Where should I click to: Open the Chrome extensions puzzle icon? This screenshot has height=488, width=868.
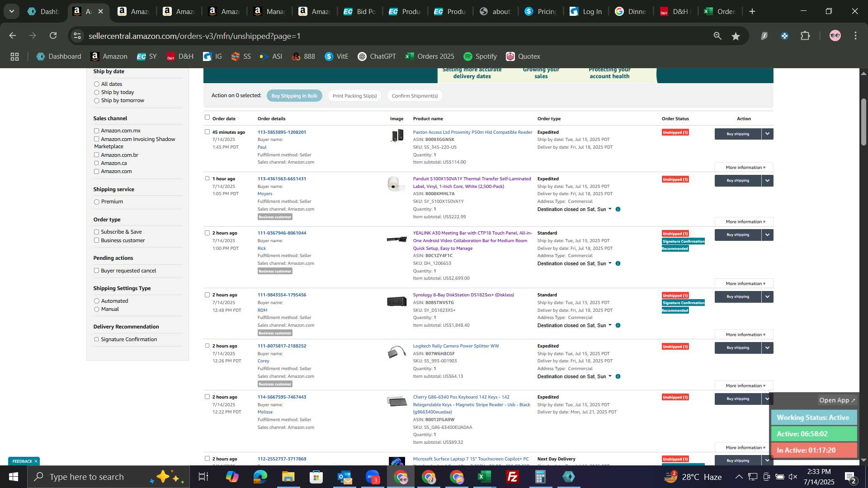(805, 36)
